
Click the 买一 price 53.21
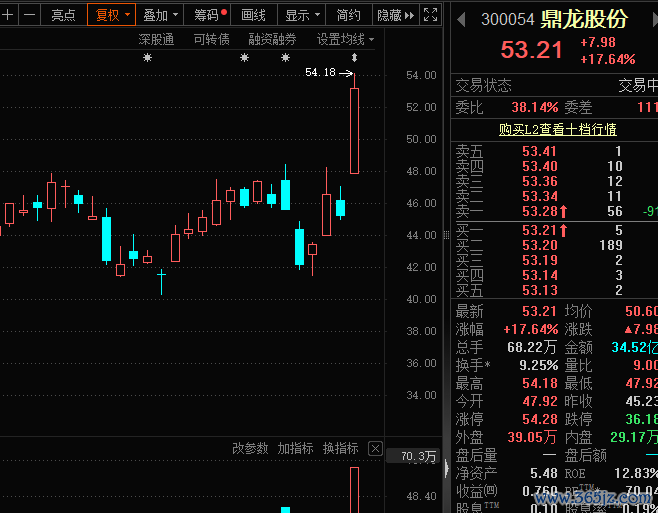[x=540, y=230]
